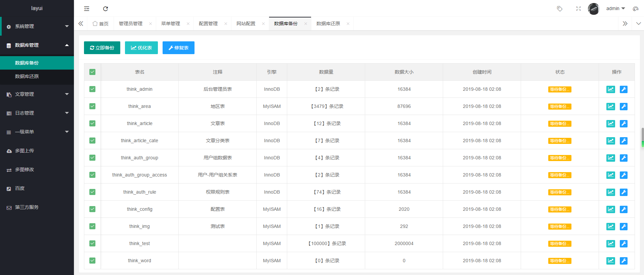
Task: Click optimize icon for think_auth_group row
Action: pos(611,158)
